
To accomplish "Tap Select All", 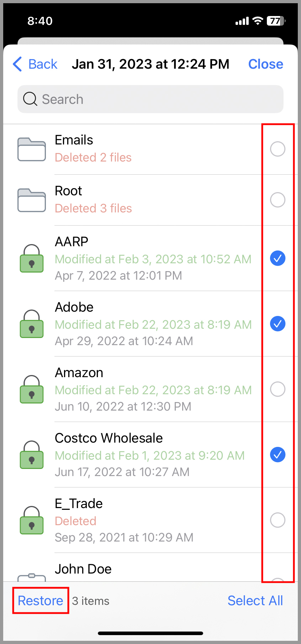I will click(255, 601).
